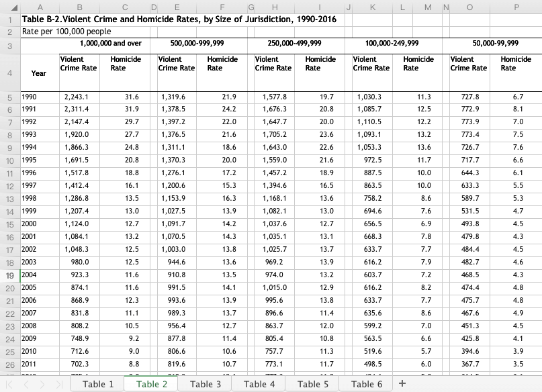Go to the Table 4 sheet tab

[x=259, y=384]
